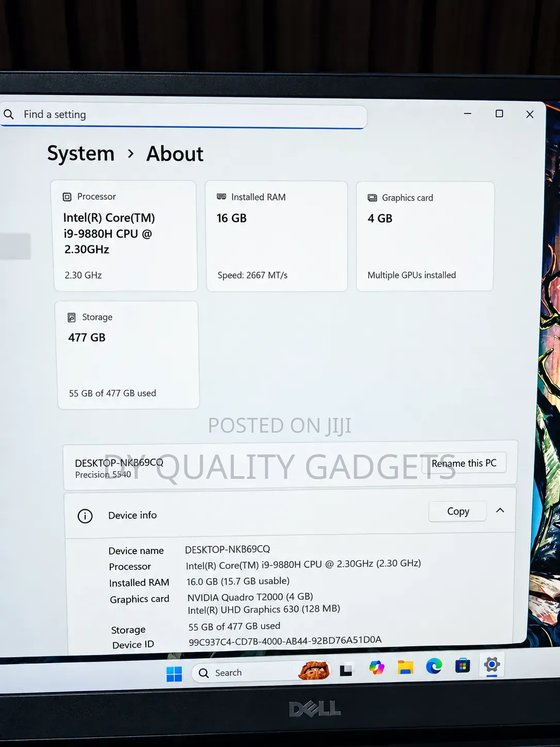Open the Installed RAM 16 GB card
Viewport: 560px width, 747px height.
tap(276, 236)
